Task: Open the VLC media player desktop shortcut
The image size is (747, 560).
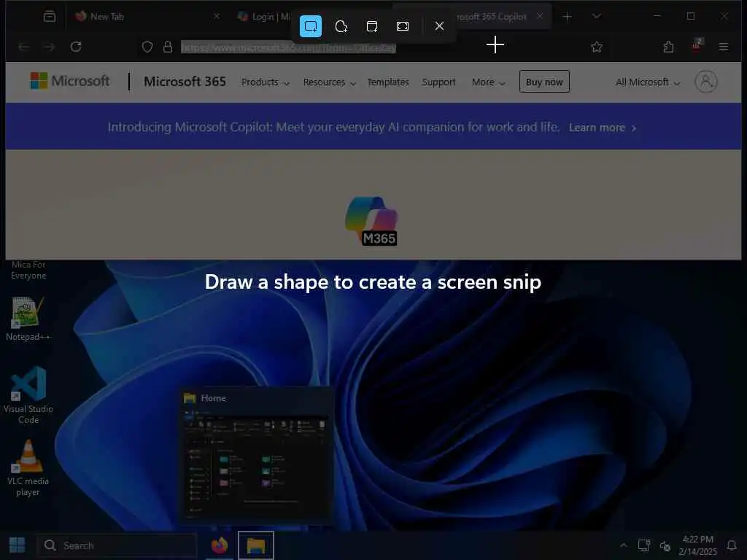Action: [28, 468]
